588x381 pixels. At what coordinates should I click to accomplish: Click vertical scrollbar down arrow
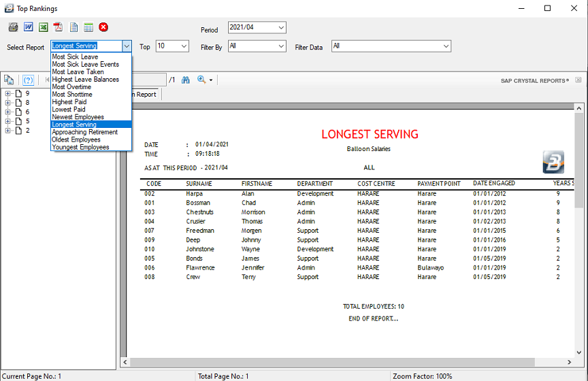[579, 352]
